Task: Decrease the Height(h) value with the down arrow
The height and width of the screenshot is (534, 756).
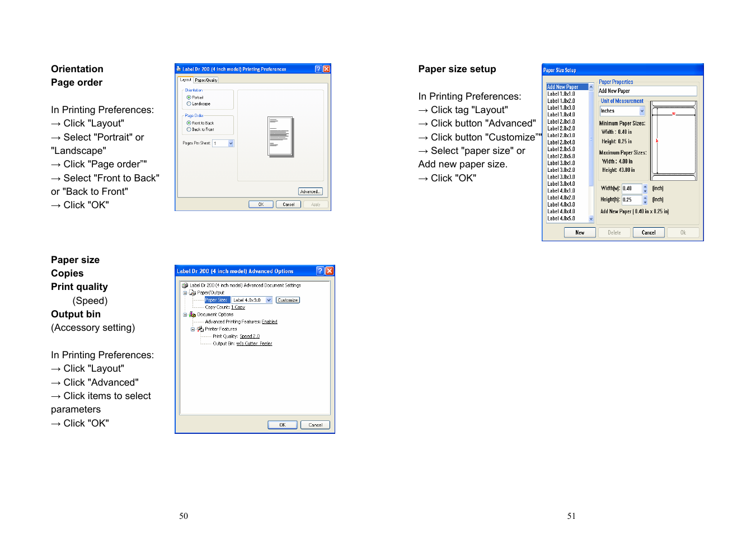Action: pos(645,202)
